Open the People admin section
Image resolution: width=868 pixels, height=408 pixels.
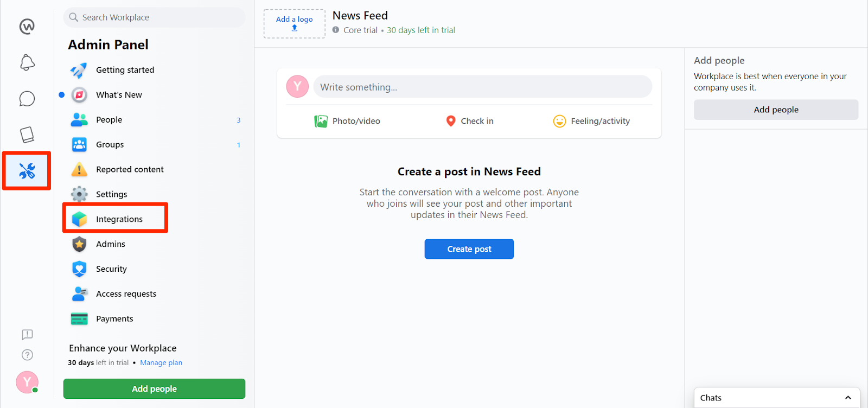point(109,120)
